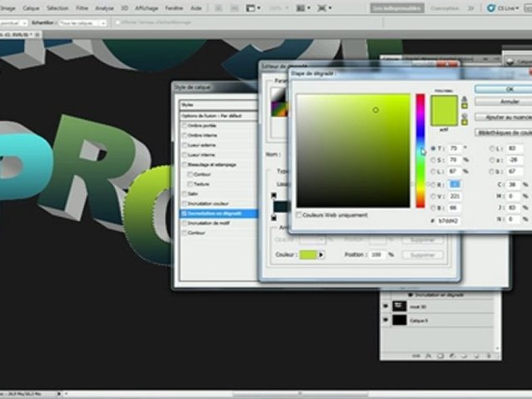
Task: Click the out-of-gamut warning triangle icon
Action: point(464,99)
